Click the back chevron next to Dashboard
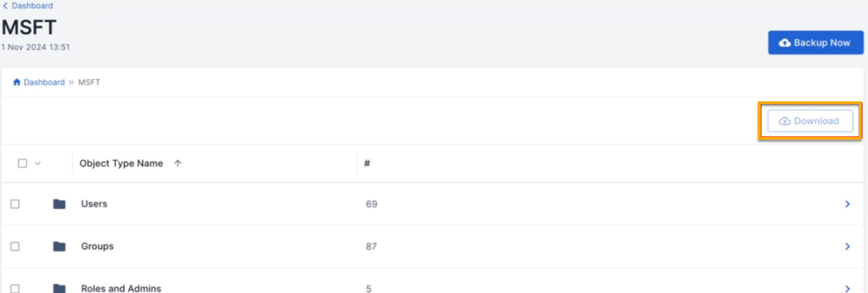Screen dimensions: 868x293 click(x=5, y=6)
